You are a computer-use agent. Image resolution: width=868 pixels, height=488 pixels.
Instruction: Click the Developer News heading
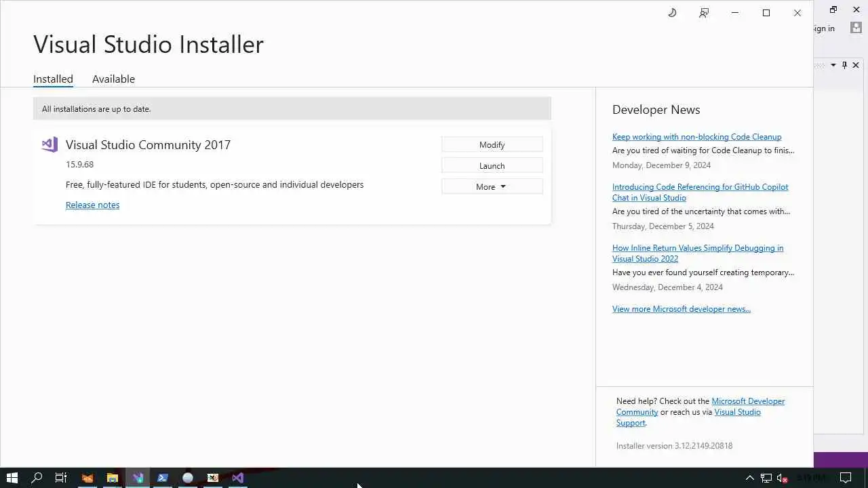[x=656, y=110]
